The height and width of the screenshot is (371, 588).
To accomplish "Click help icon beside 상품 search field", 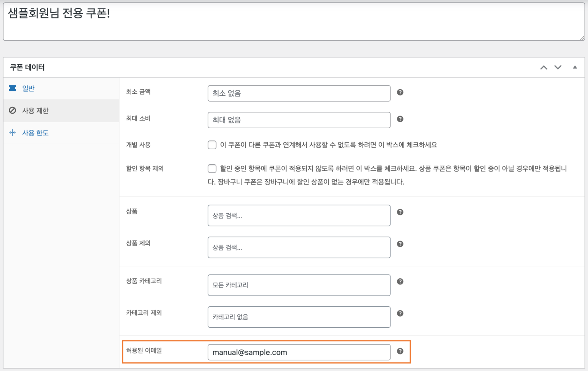I will (x=400, y=212).
